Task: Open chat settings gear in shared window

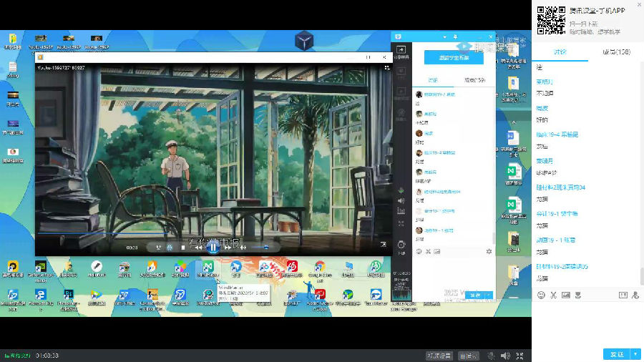Action: [x=489, y=252]
